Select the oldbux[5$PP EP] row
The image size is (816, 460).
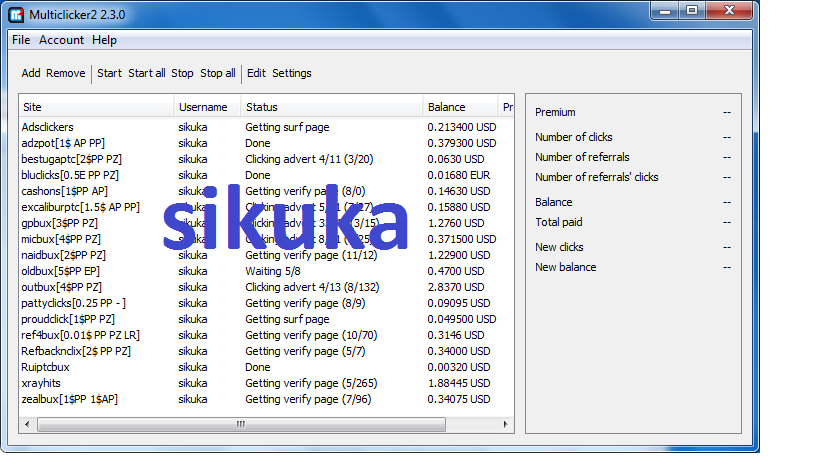point(266,272)
